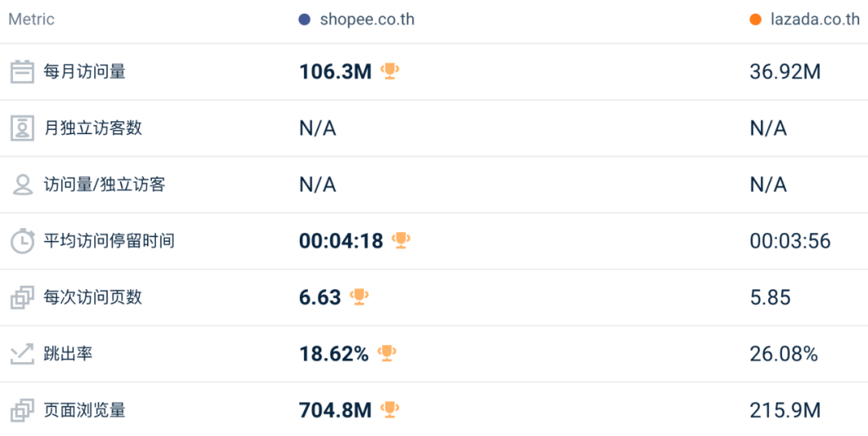Image resolution: width=868 pixels, height=436 pixels.
Task: Click the trophy icon next to 106.3M
Action: click(x=390, y=71)
